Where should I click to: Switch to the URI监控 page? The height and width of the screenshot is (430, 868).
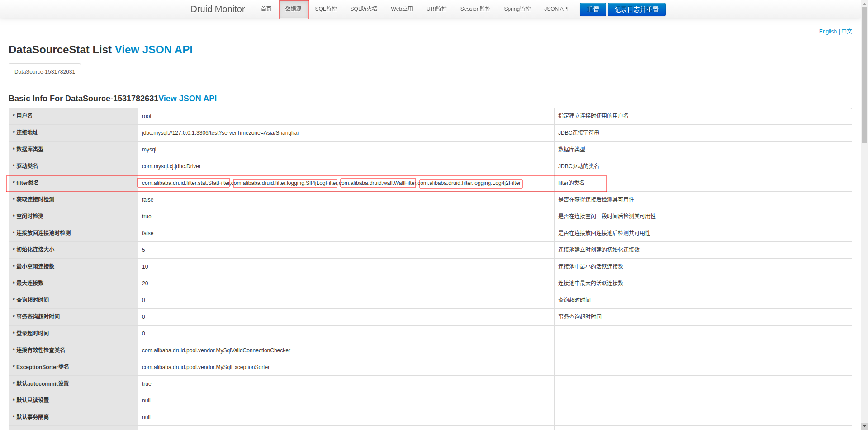click(x=436, y=9)
